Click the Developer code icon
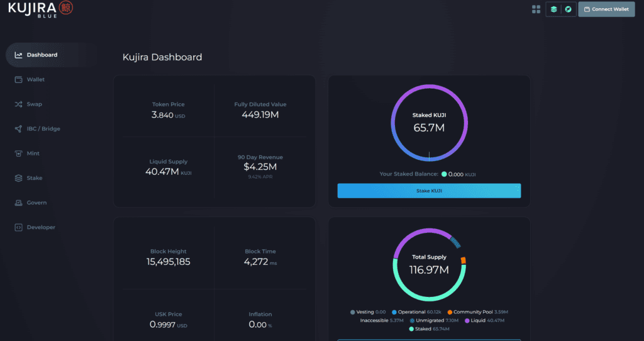 click(x=18, y=228)
